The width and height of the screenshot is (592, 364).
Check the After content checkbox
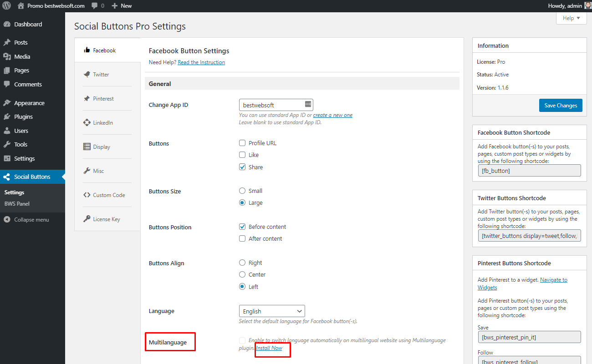tap(242, 238)
